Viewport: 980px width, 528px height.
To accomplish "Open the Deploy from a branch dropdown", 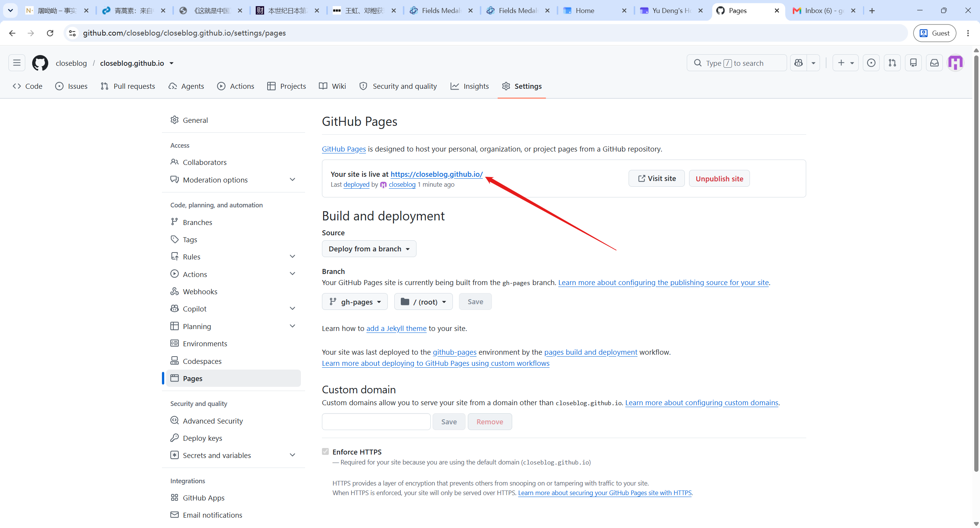I will click(x=369, y=249).
